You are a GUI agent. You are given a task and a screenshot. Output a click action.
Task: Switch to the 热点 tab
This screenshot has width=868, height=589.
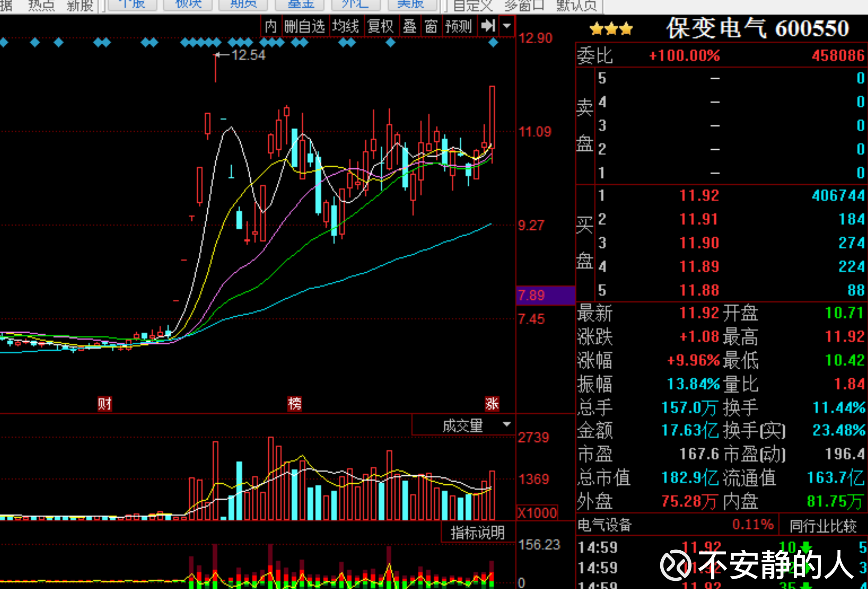coord(41,5)
